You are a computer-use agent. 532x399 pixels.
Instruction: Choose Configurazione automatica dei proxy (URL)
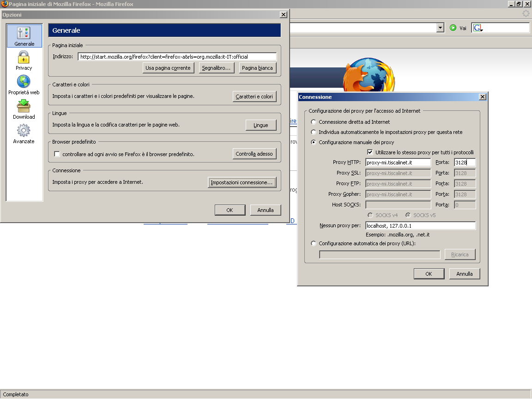[x=314, y=243]
